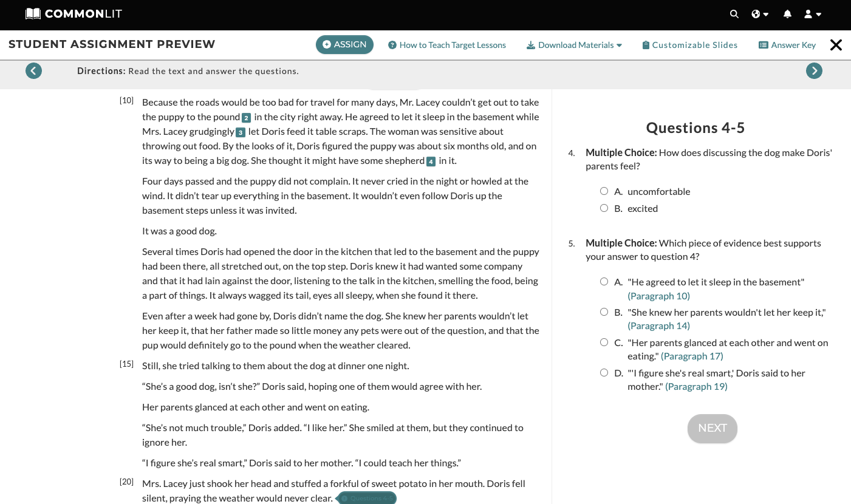The image size is (851, 504).
Task: Open the notifications bell
Action: (788, 14)
